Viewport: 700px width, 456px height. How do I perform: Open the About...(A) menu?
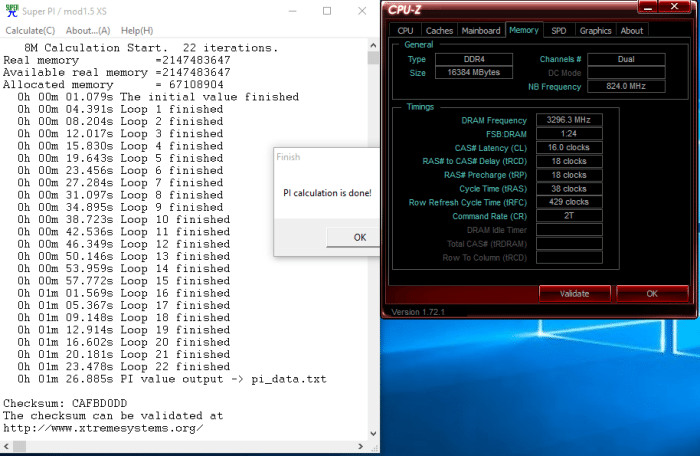coord(88,30)
